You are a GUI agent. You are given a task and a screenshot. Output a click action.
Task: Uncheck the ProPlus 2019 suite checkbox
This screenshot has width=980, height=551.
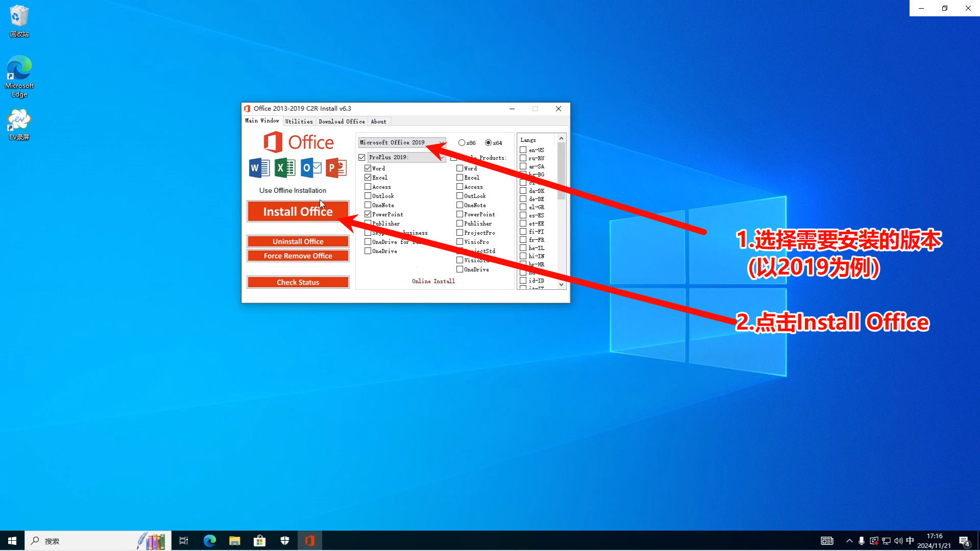click(x=362, y=158)
